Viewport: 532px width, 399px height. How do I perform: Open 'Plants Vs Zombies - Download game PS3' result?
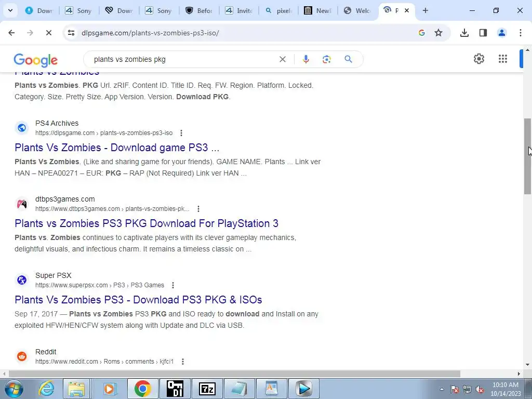pos(117,148)
